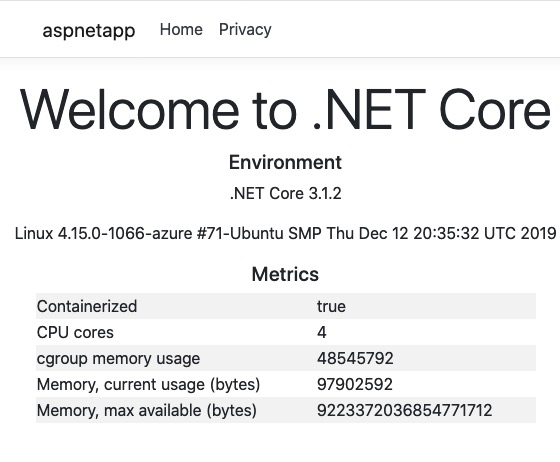Select the value 9223372036854771712

tap(405, 410)
